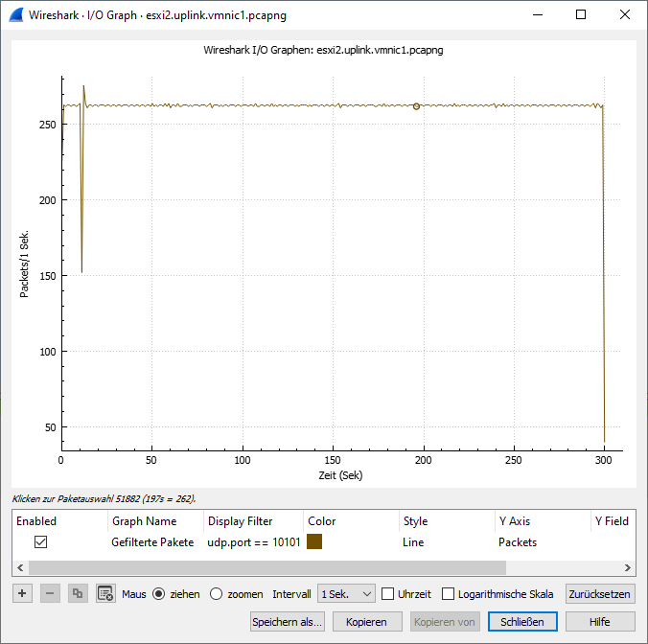Click the Wireshark shark fin title icon
The width and height of the screenshot is (648, 644).
pyautogui.click(x=16, y=15)
